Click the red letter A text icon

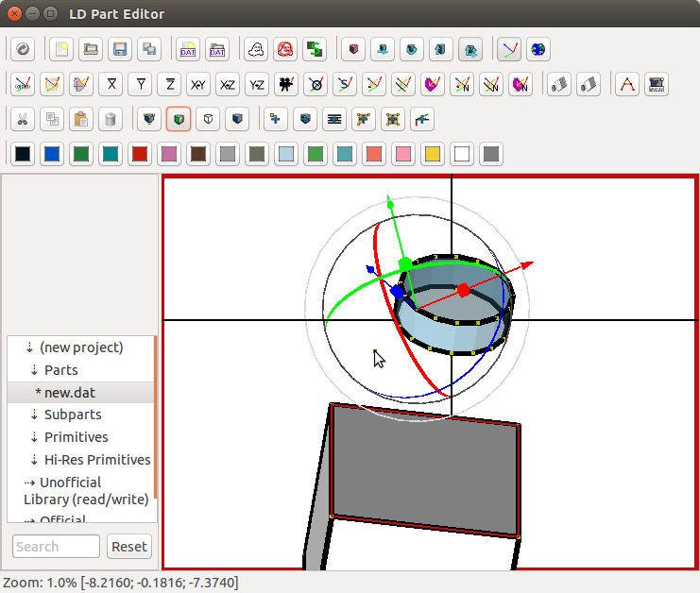coord(626,84)
